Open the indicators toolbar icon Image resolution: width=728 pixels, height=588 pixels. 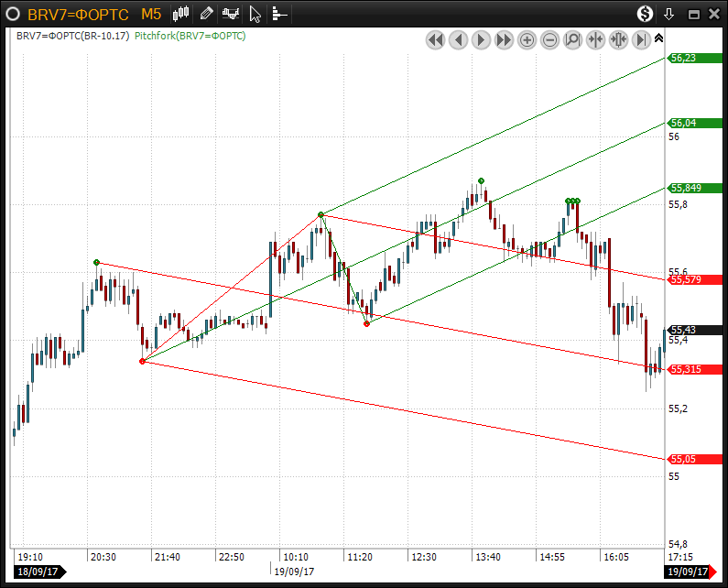(x=231, y=14)
